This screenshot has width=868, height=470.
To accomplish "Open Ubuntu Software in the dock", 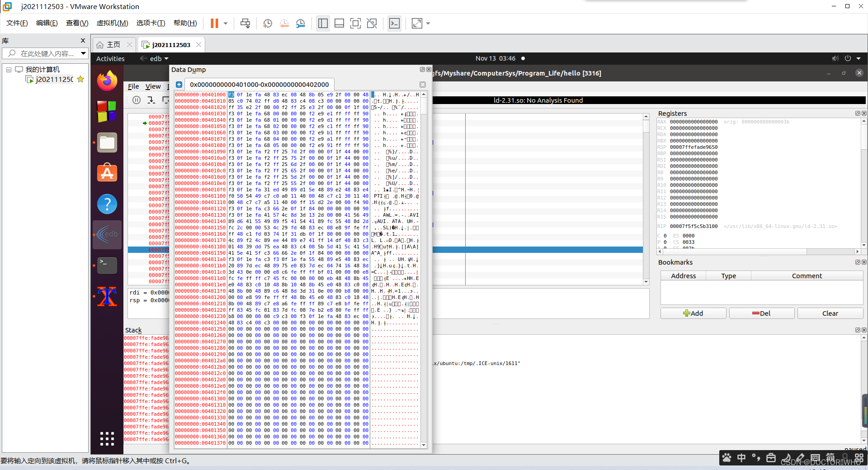I will (107, 173).
